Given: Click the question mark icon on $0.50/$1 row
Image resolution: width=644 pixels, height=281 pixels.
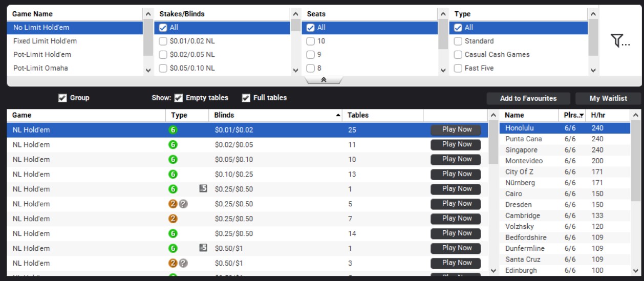Looking at the screenshot, I should point(183,263).
